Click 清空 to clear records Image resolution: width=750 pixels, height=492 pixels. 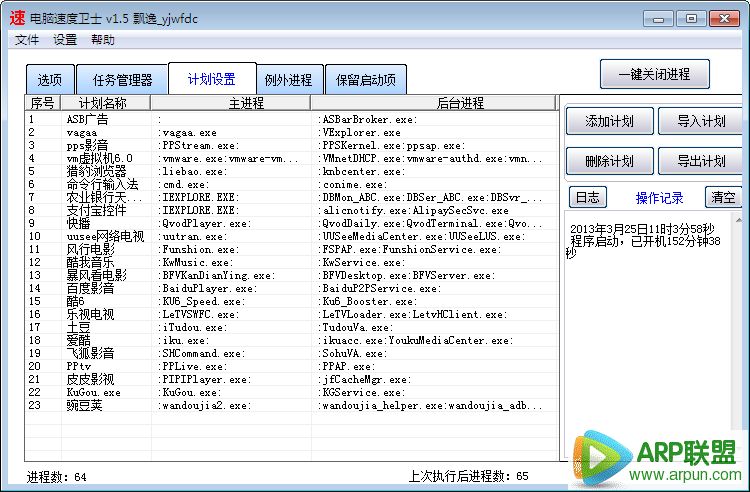[x=723, y=197]
